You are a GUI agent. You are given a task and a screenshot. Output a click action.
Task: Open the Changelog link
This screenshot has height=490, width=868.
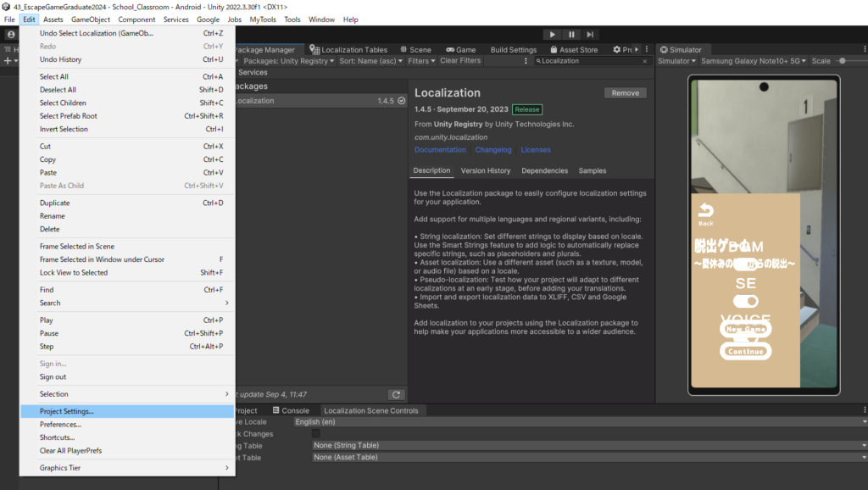coord(493,150)
